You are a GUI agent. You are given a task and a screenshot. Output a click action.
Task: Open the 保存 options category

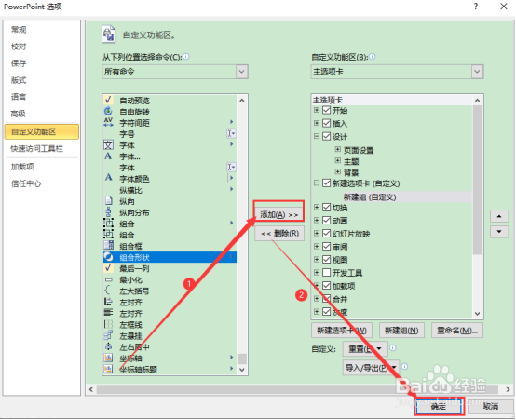[19, 63]
